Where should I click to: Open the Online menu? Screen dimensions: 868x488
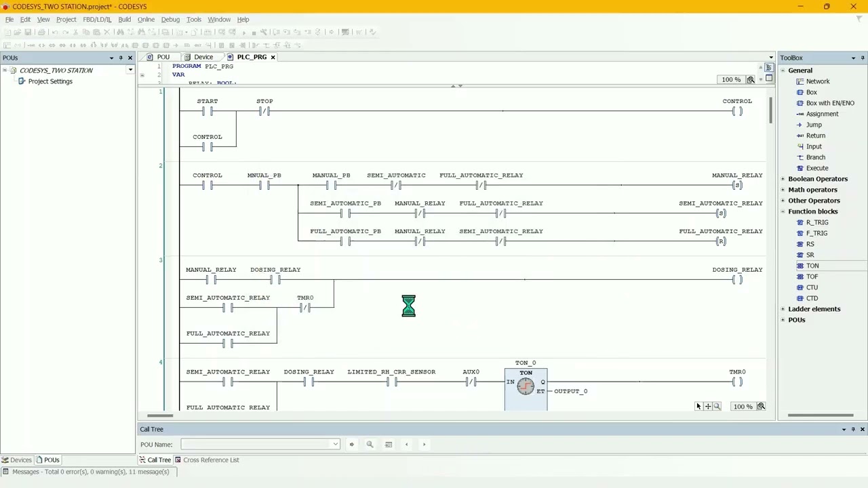[146, 20]
